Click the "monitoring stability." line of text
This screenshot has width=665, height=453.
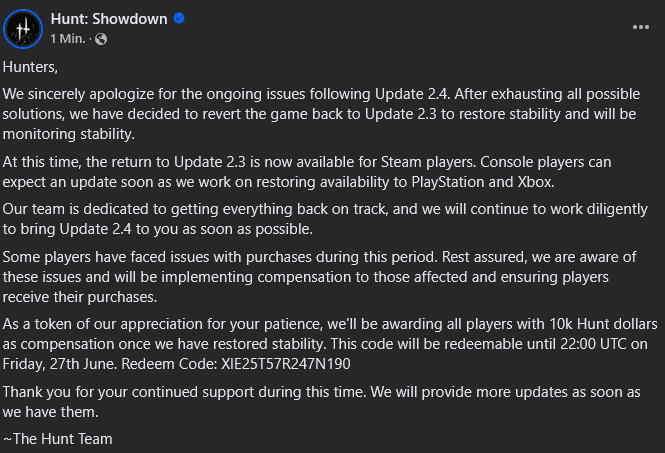(x=69, y=134)
